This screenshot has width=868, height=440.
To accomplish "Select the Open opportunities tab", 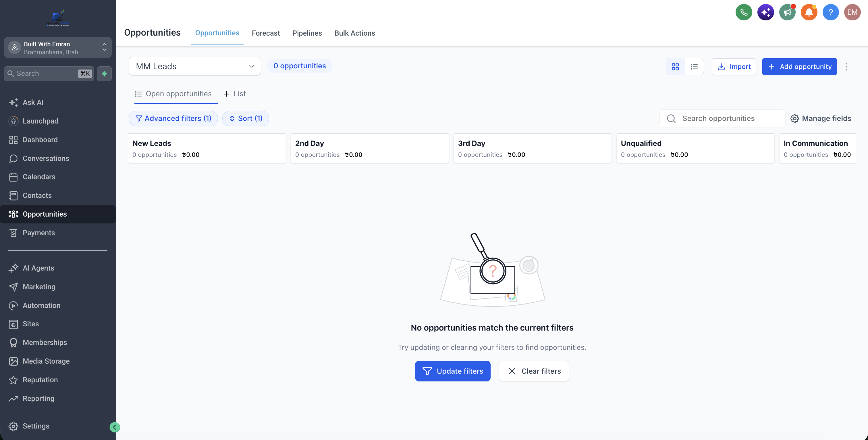I will click(x=173, y=94).
